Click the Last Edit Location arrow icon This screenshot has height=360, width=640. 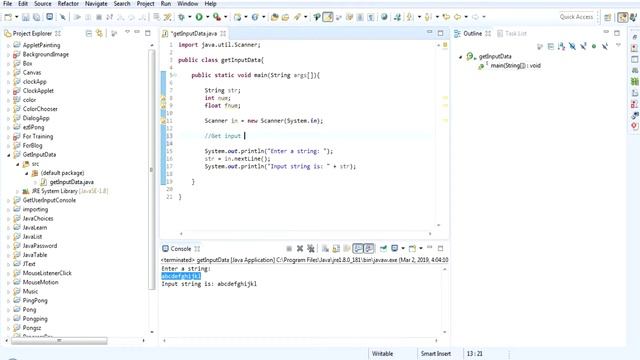point(446,17)
